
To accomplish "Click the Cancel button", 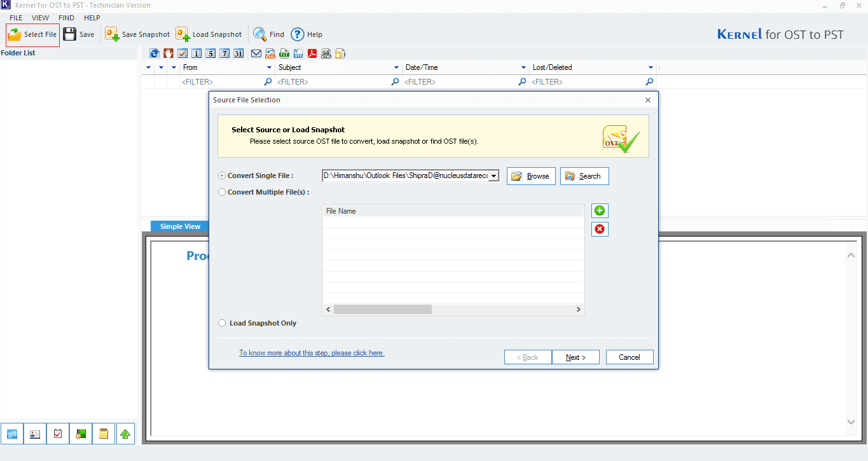I will tap(630, 357).
